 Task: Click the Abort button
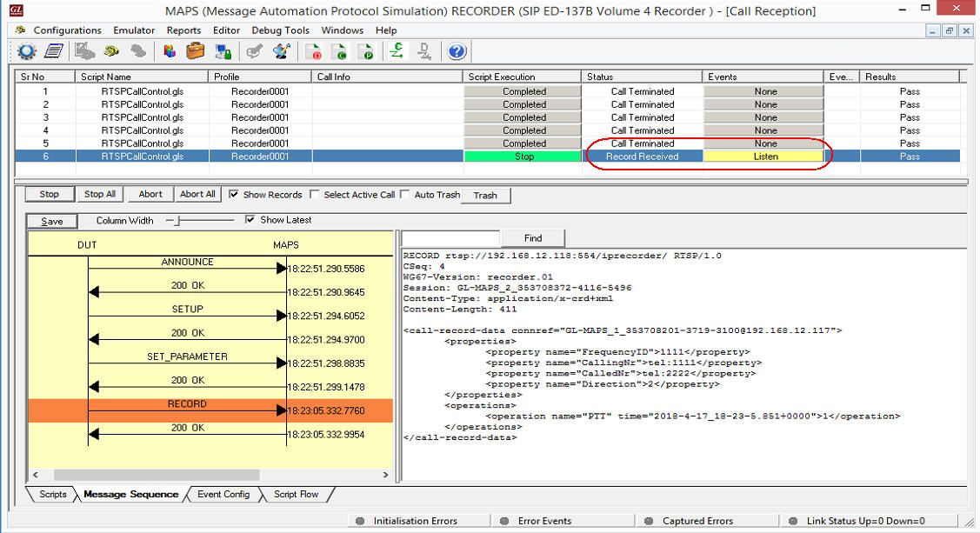tap(150, 194)
